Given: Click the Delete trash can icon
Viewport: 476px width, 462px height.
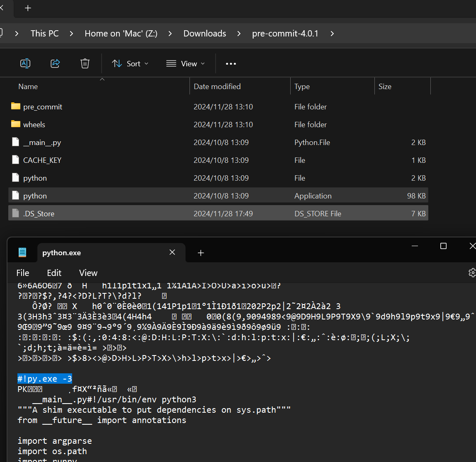Looking at the screenshot, I should tap(85, 63).
